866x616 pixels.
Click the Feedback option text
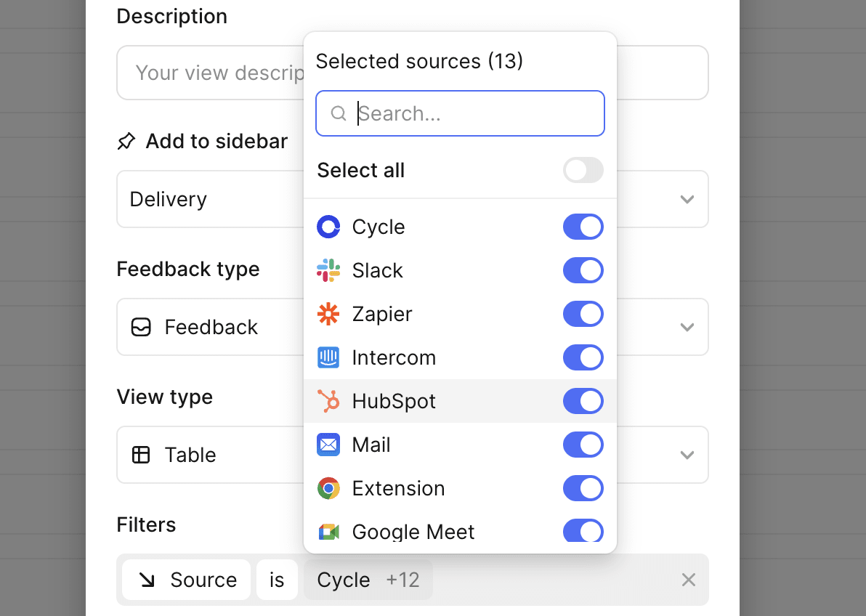click(x=211, y=327)
